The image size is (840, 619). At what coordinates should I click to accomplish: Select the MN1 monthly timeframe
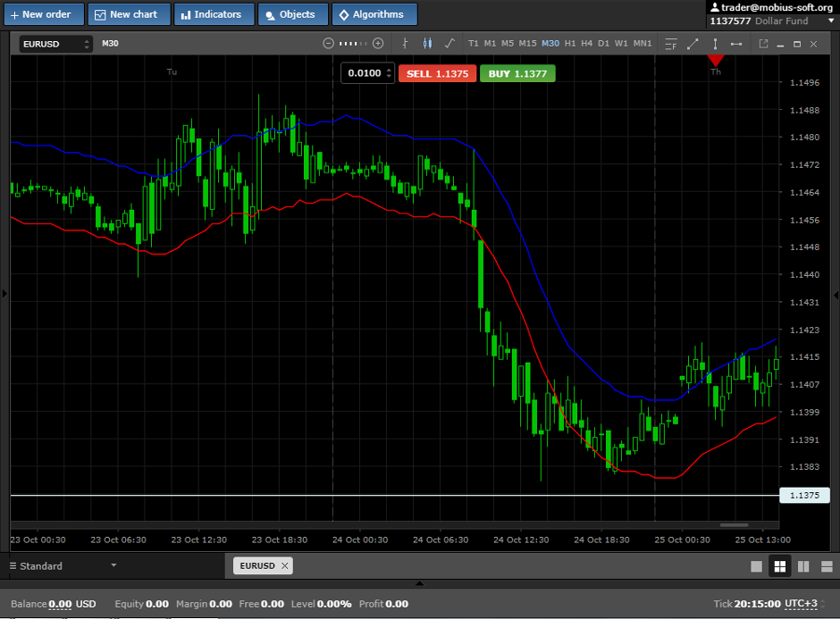pyautogui.click(x=643, y=44)
